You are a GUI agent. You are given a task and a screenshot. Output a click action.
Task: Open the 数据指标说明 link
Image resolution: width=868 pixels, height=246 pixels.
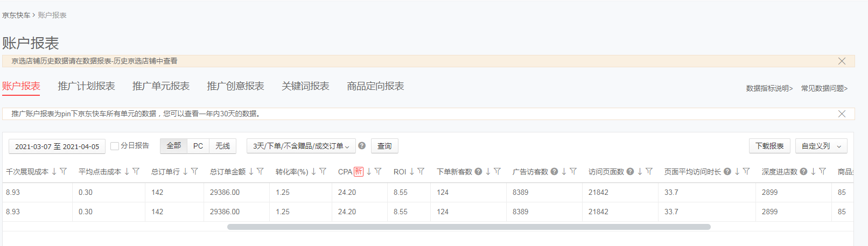pyautogui.click(x=769, y=88)
